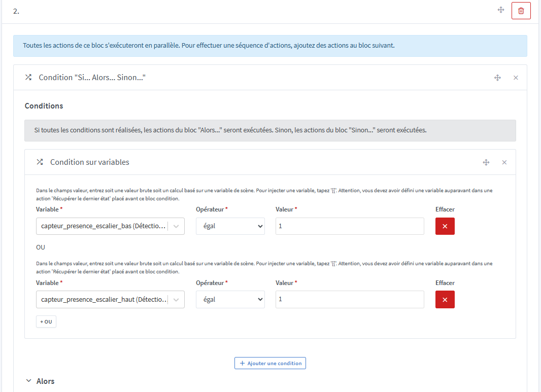Click shuffle icon beside Si Alors Sinon title

click(x=28, y=78)
